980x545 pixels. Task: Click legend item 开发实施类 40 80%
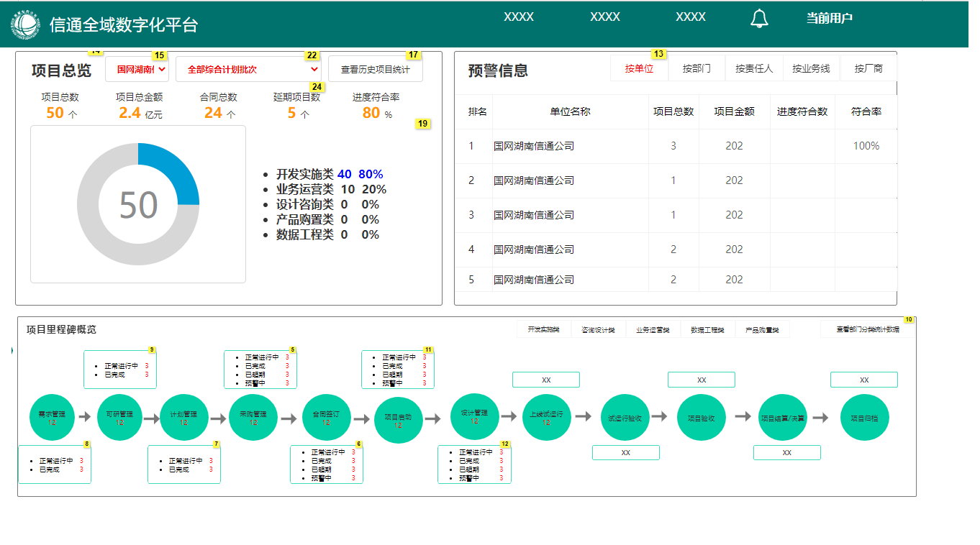330,174
